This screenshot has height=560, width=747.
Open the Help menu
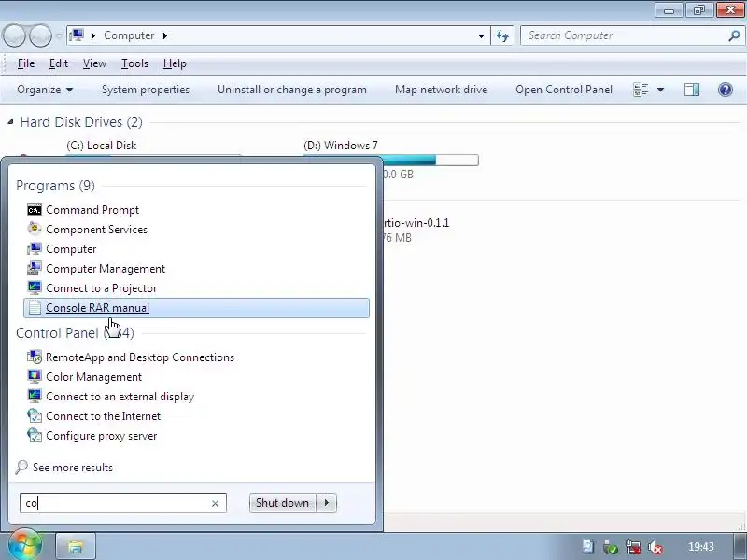click(175, 63)
